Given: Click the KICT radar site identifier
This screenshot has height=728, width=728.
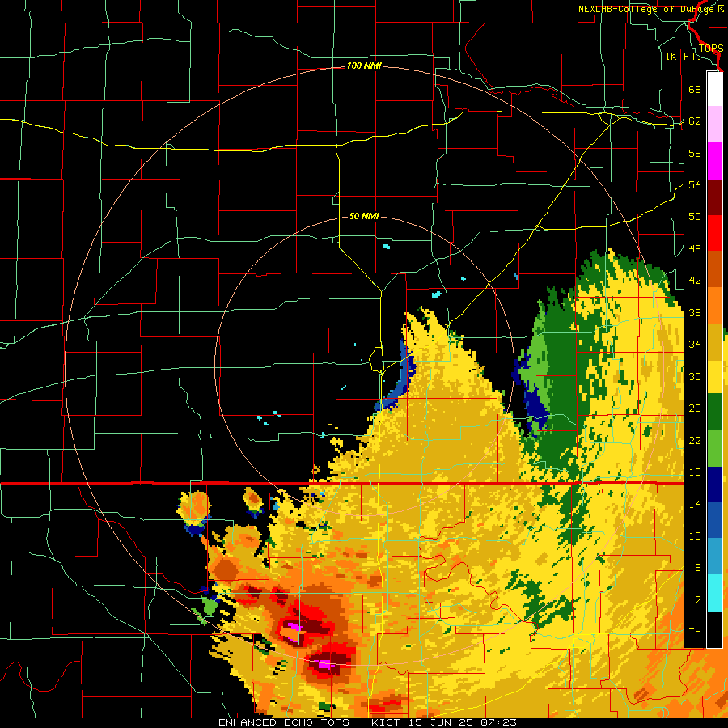Looking at the screenshot, I should pos(387,722).
